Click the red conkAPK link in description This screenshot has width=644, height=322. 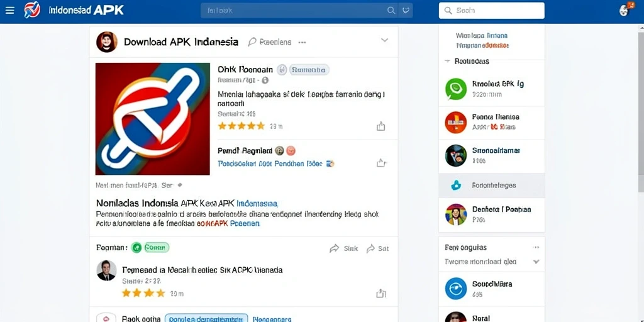(x=213, y=224)
